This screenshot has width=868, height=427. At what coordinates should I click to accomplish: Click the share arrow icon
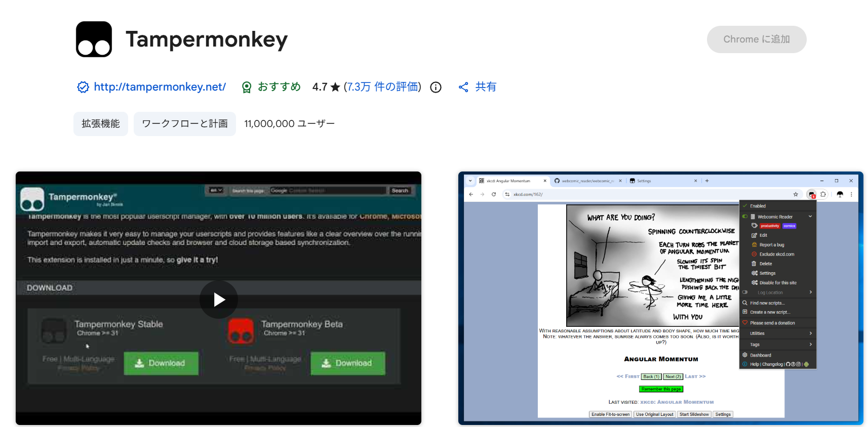(x=463, y=87)
